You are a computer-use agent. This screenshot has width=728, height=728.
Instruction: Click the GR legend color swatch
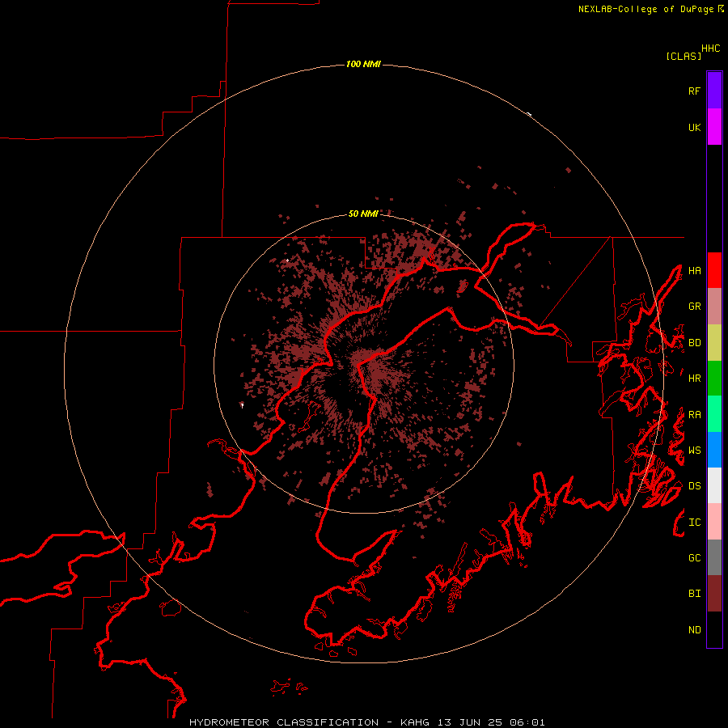[x=714, y=307]
